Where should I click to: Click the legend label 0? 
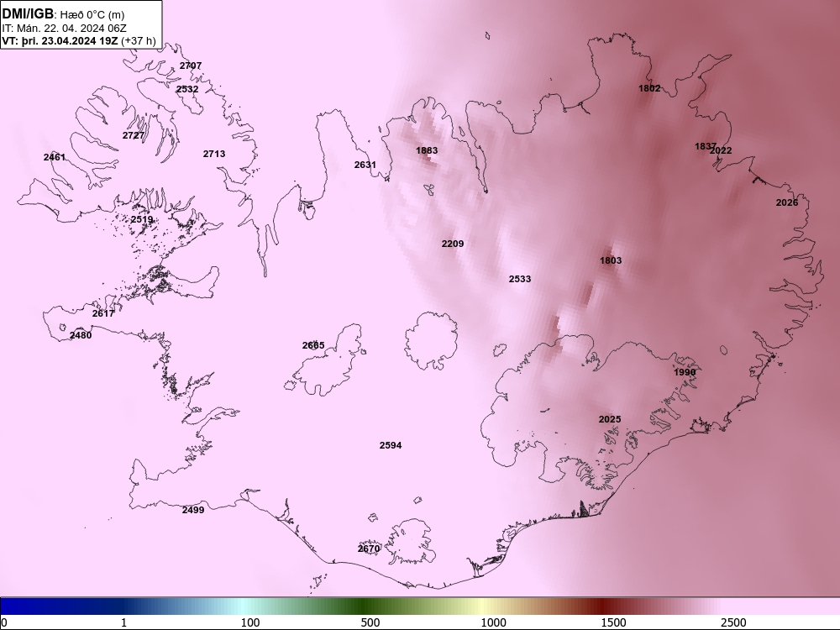tap(4, 623)
